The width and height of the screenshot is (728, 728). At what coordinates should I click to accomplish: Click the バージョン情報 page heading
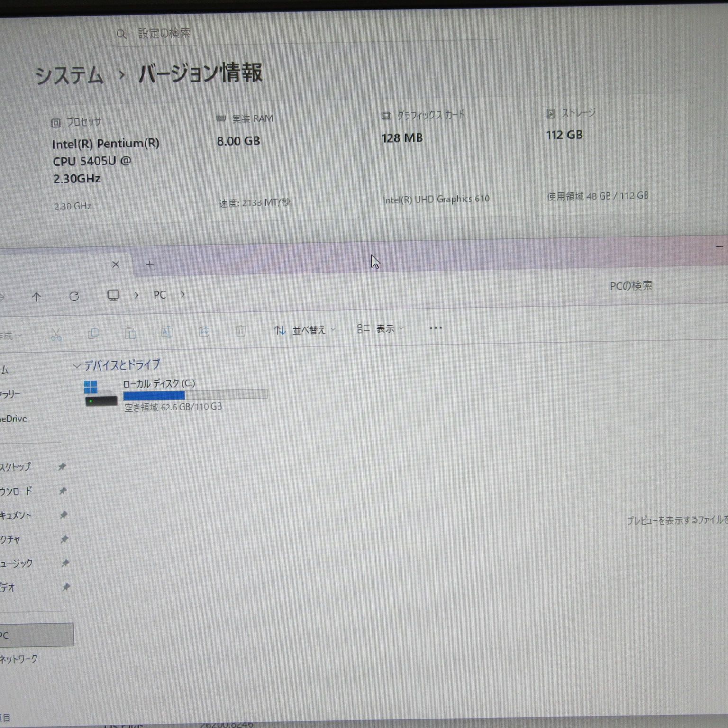tap(200, 73)
